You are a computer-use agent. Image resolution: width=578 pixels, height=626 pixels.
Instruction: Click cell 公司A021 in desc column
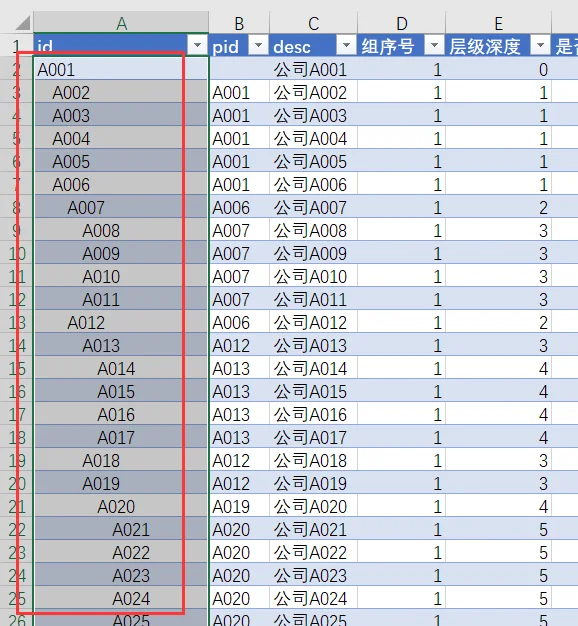314,530
